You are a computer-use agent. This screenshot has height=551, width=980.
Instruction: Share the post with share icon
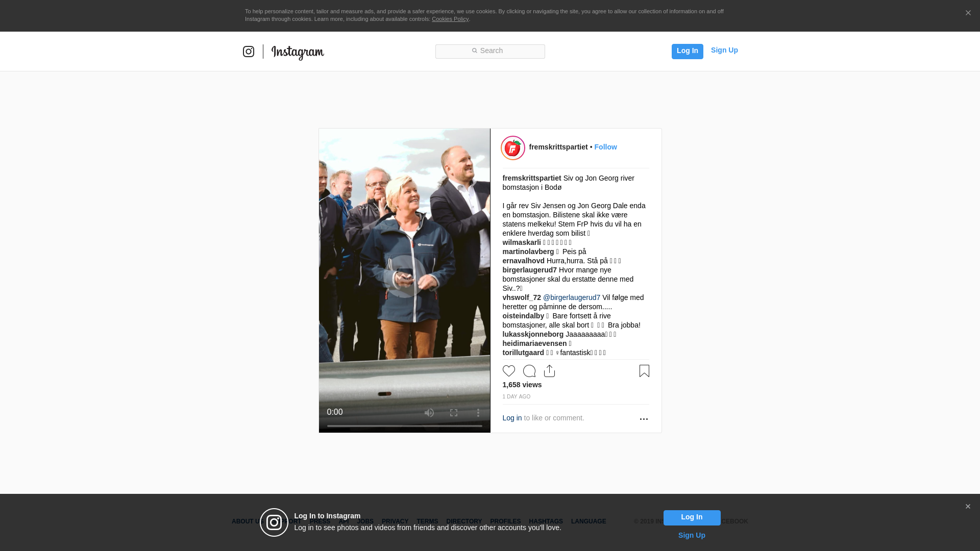550,371
